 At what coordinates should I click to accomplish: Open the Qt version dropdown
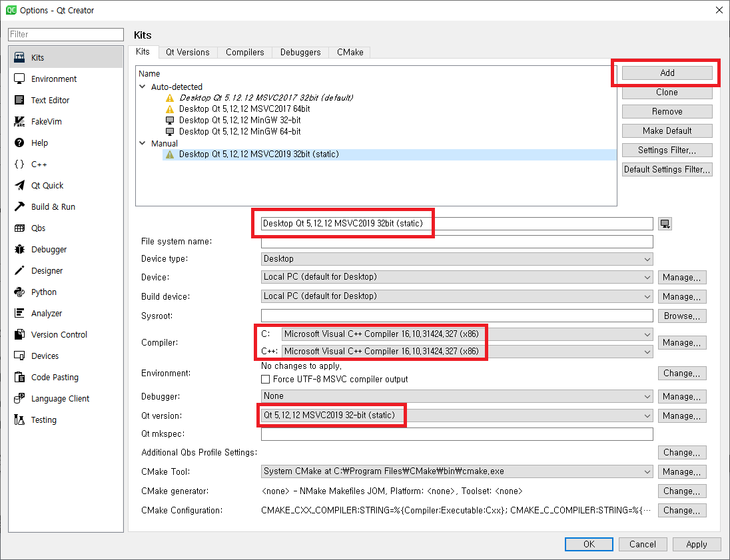pyautogui.click(x=457, y=416)
